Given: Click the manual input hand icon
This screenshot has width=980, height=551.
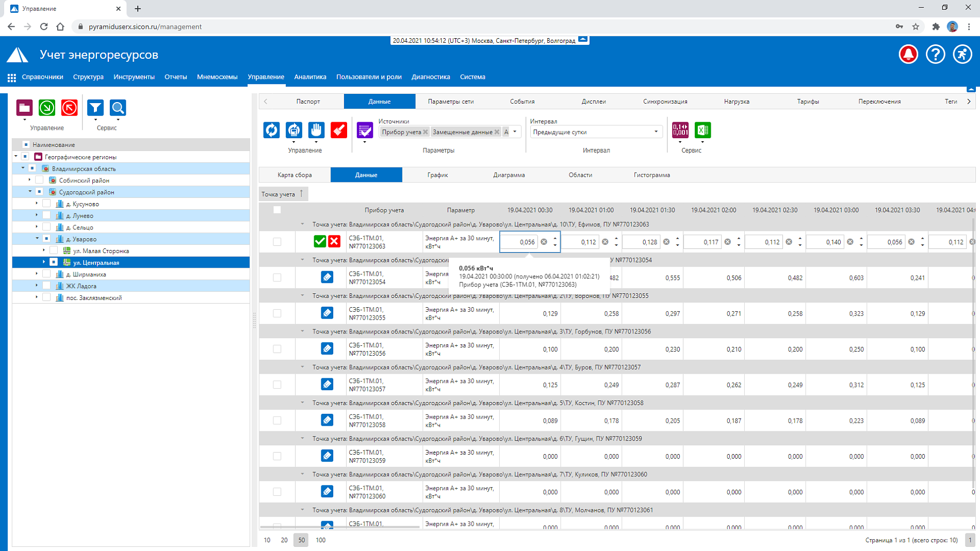Looking at the screenshot, I should [316, 130].
